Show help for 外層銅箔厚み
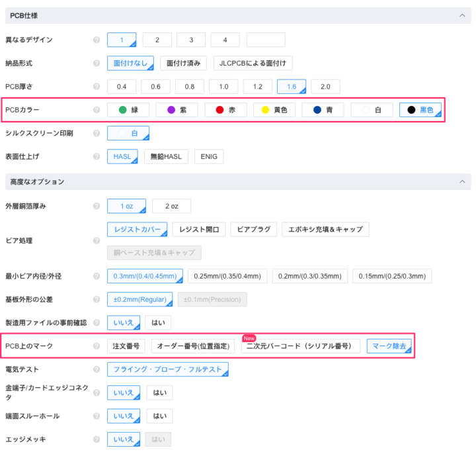476x452 pixels. [x=97, y=206]
